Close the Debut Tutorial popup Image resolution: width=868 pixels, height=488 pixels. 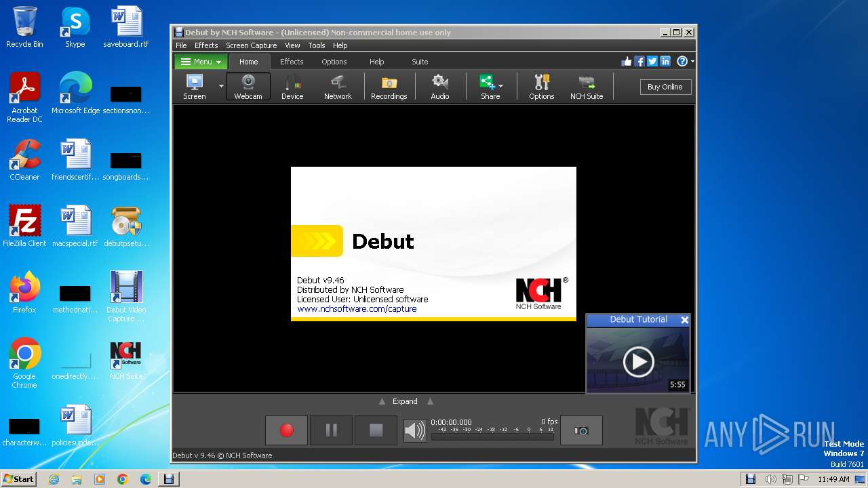[685, 320]
